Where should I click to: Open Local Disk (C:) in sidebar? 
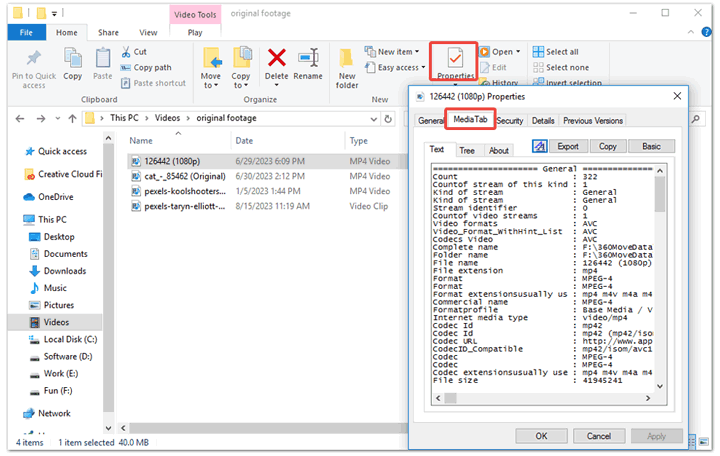click(x=63, y=339)
